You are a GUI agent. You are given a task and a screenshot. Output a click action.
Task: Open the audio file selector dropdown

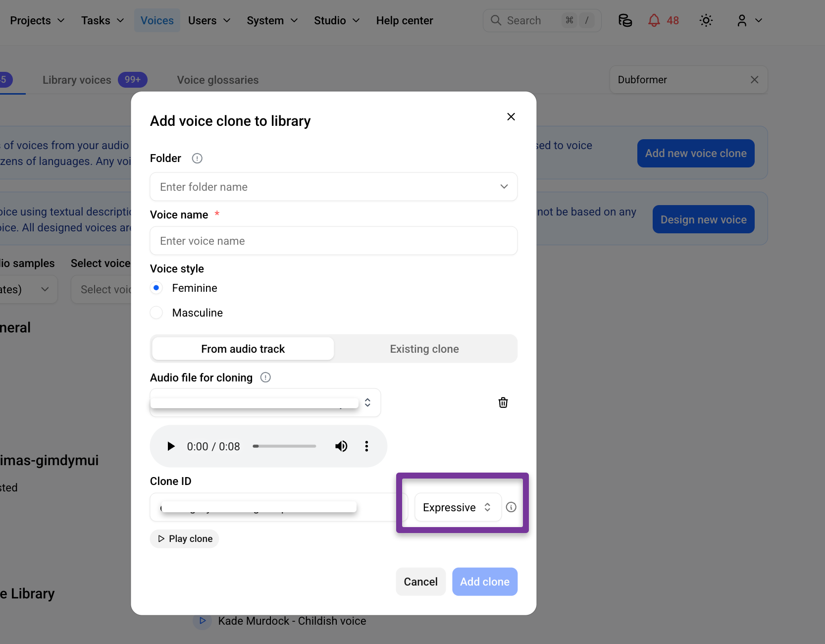[265, 403]
